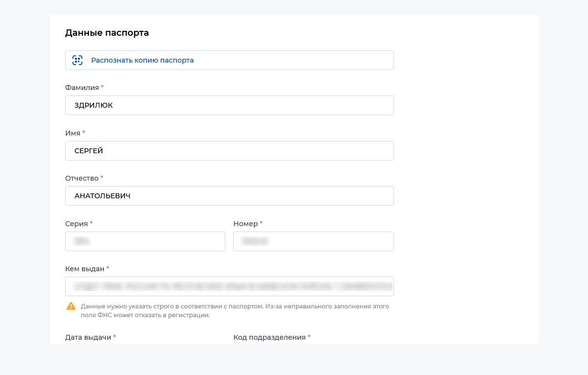This screenshot has width=588, height=375.
Task: Click the Серия passport series field
Action: tap(145, 241)
